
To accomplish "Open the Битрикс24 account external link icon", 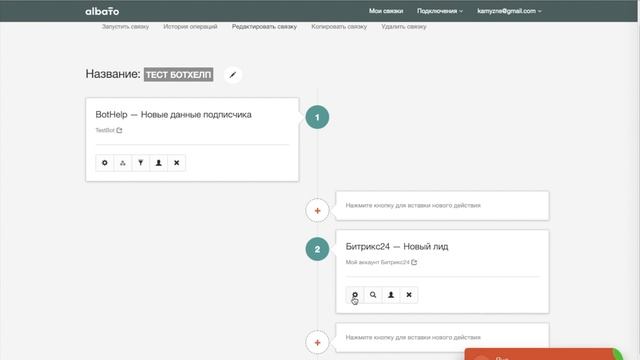I will (x=414, y=262).
